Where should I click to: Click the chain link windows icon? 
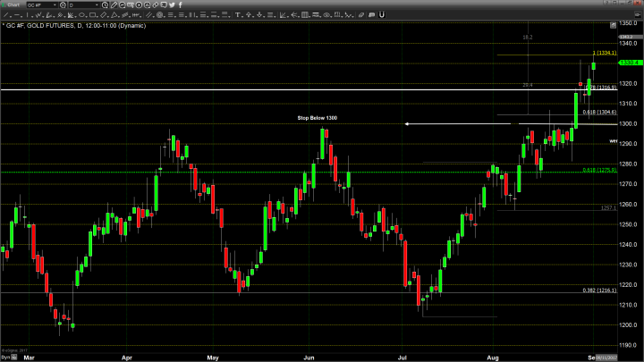(156, 5)
